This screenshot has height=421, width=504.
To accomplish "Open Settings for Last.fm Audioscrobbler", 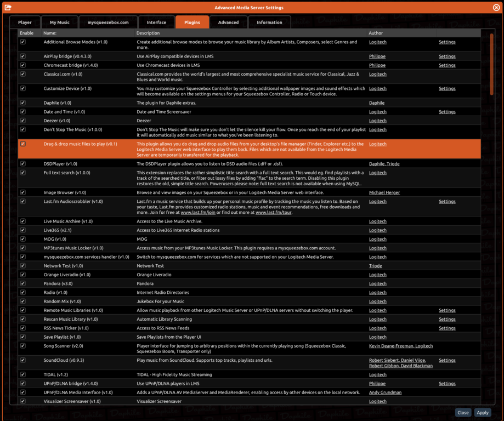I will [x=447, y=202].
